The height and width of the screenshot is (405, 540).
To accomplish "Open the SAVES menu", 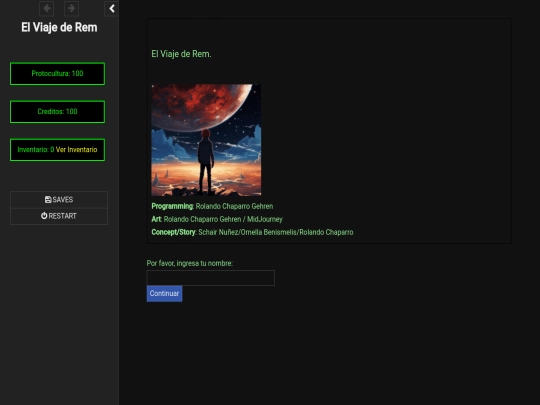I will coord(59,200).
